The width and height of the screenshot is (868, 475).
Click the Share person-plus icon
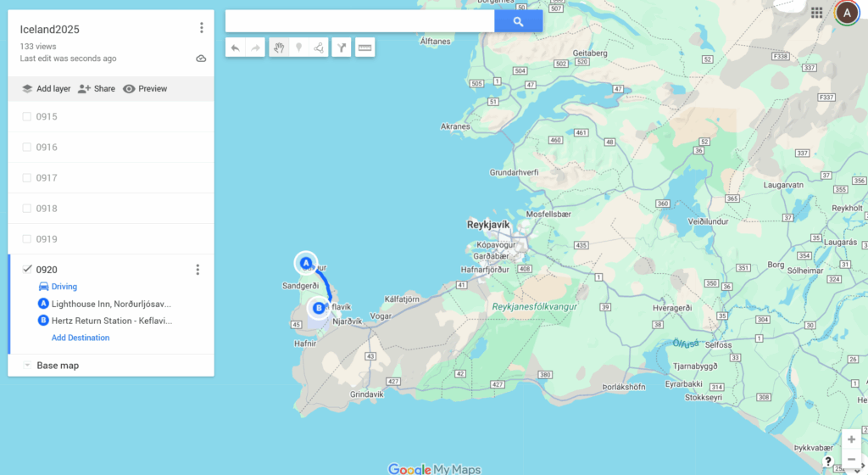[x=84, y=88]
